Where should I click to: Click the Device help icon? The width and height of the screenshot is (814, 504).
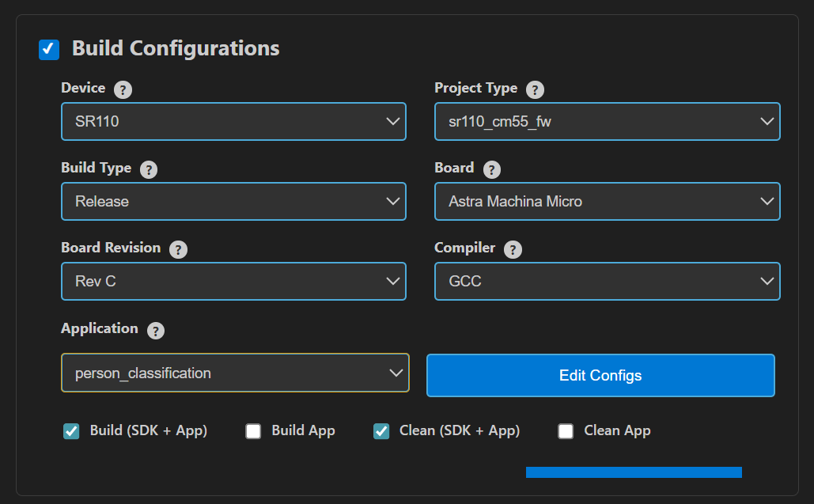[123, 89]
